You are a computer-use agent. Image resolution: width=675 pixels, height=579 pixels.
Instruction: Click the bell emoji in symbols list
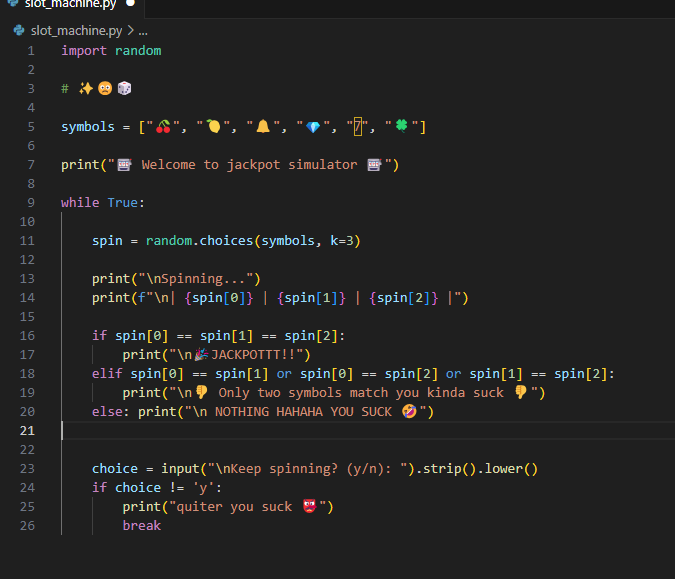(263, 127)
